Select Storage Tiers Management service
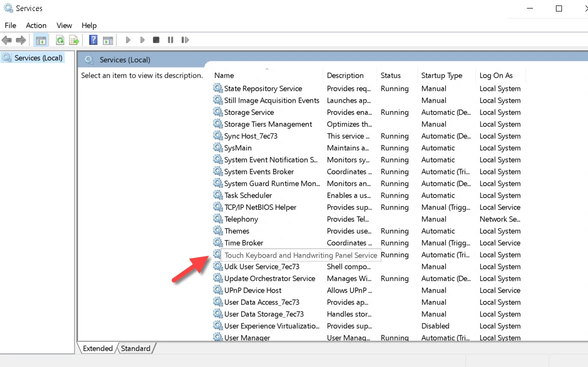Screen dimensions: 588x367 268,124
